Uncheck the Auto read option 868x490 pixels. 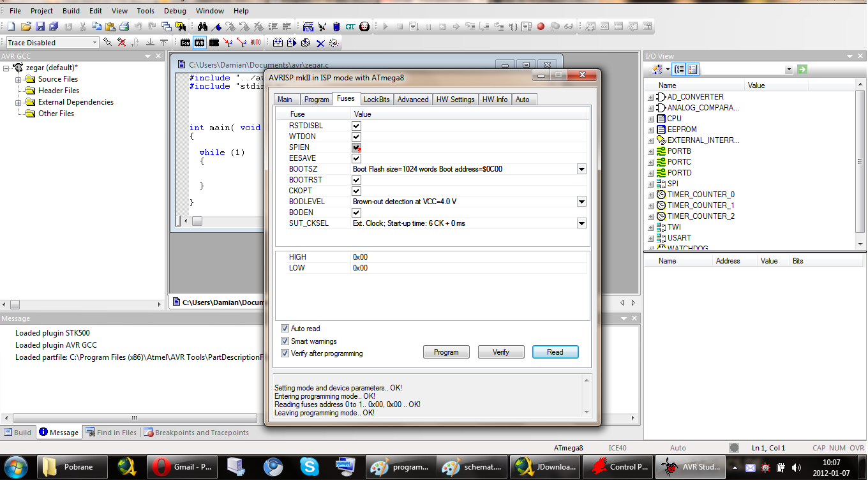tap(285, 329)
